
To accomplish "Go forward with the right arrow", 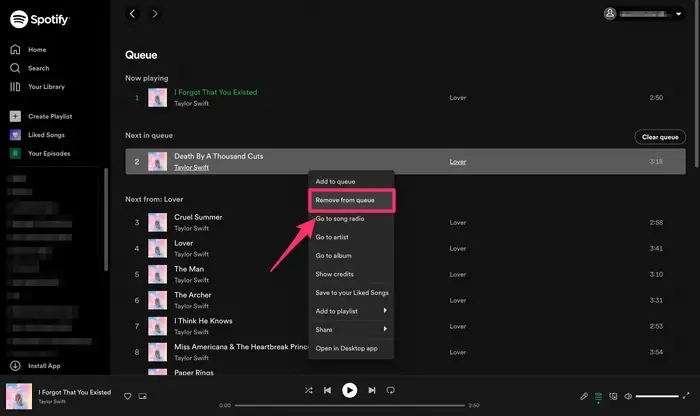I will [x=154, y=14].
